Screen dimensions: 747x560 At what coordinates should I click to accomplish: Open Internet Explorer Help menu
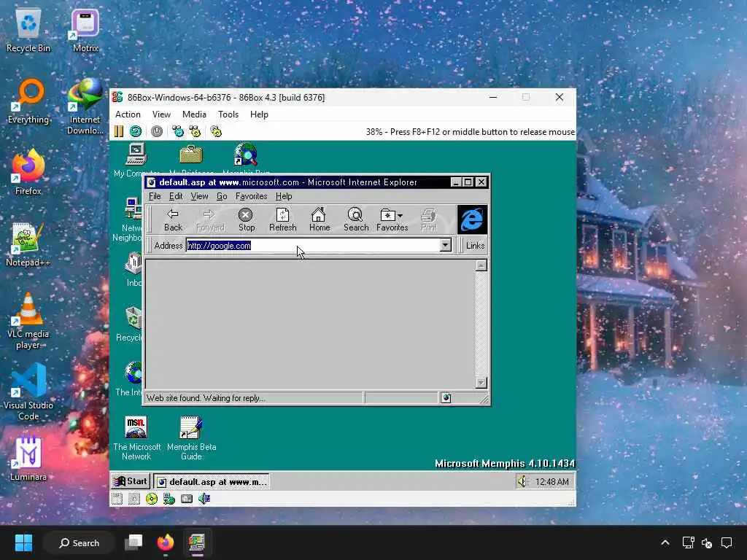click(x=284, y=196)
